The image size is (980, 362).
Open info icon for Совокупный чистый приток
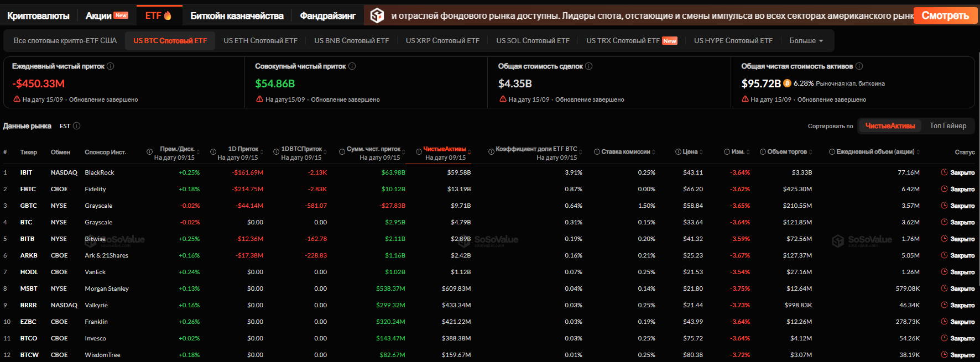coord(352,66)
